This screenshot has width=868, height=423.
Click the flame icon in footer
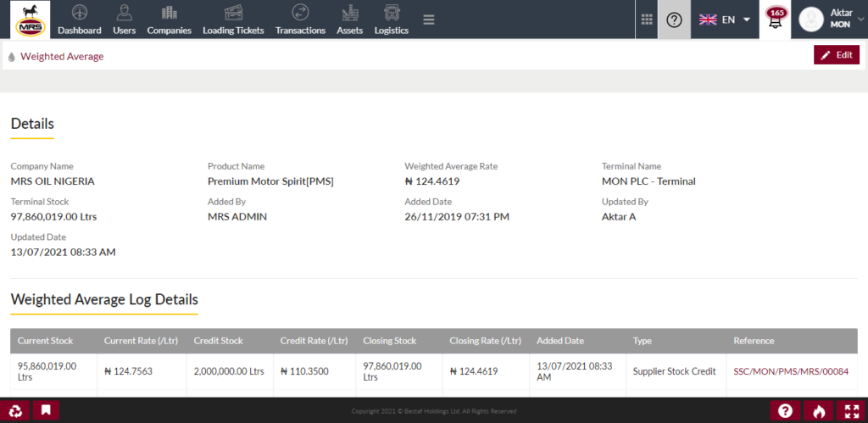coord(819,411)
